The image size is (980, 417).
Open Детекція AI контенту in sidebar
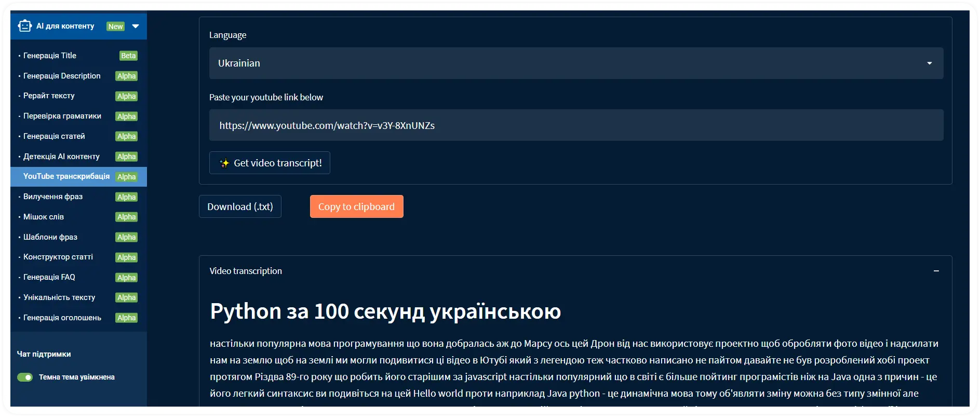coord(61,157)
